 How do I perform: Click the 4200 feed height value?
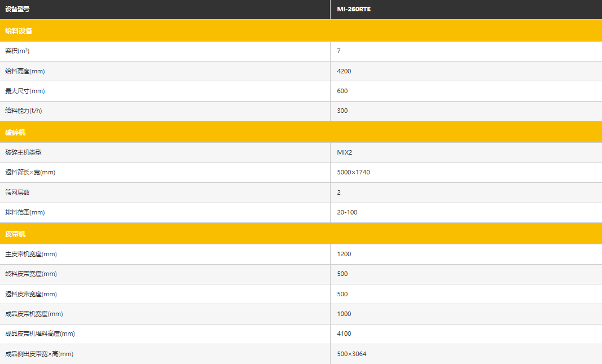click(x=344, y=71)
